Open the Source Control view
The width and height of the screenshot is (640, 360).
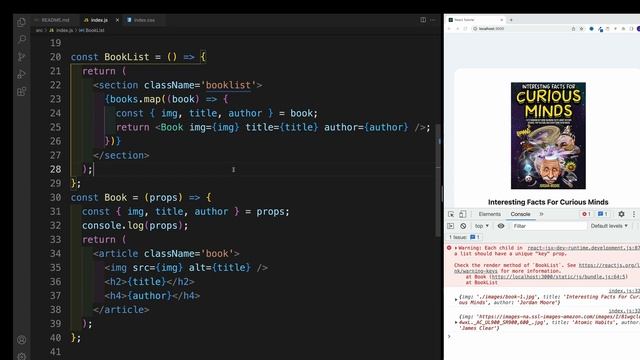[x=22, y=57]
